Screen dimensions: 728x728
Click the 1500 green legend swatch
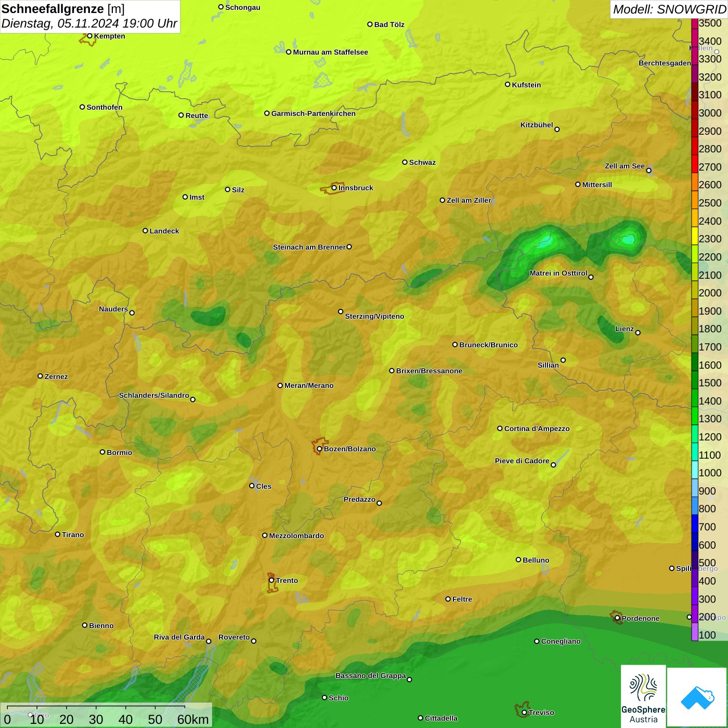coord(695,380)
